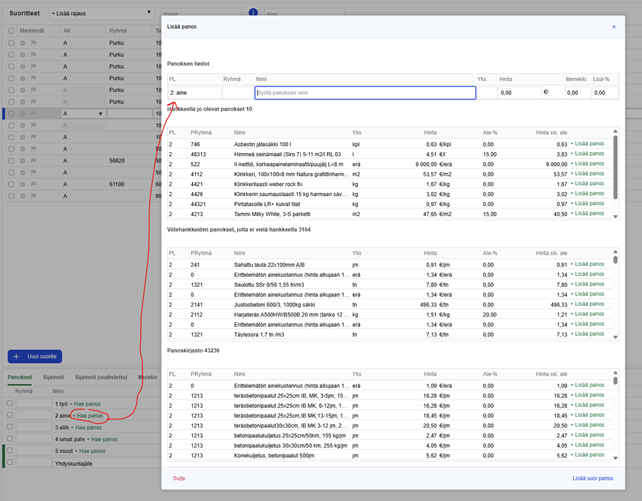The height and width of the screenshot is (501, 642).
Task: Tick checkbox for 3 alih row
Action: [10, 427]
